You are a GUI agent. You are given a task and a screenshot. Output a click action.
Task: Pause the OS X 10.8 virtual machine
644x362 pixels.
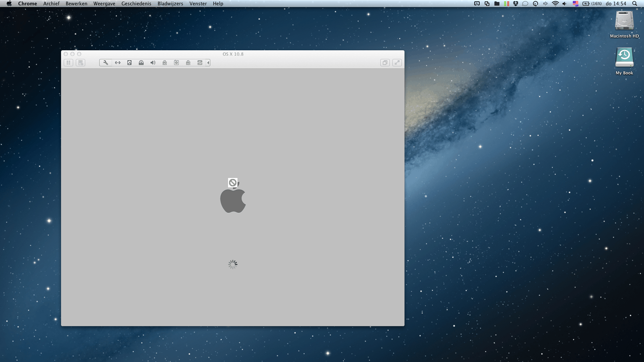pos(68,63)
